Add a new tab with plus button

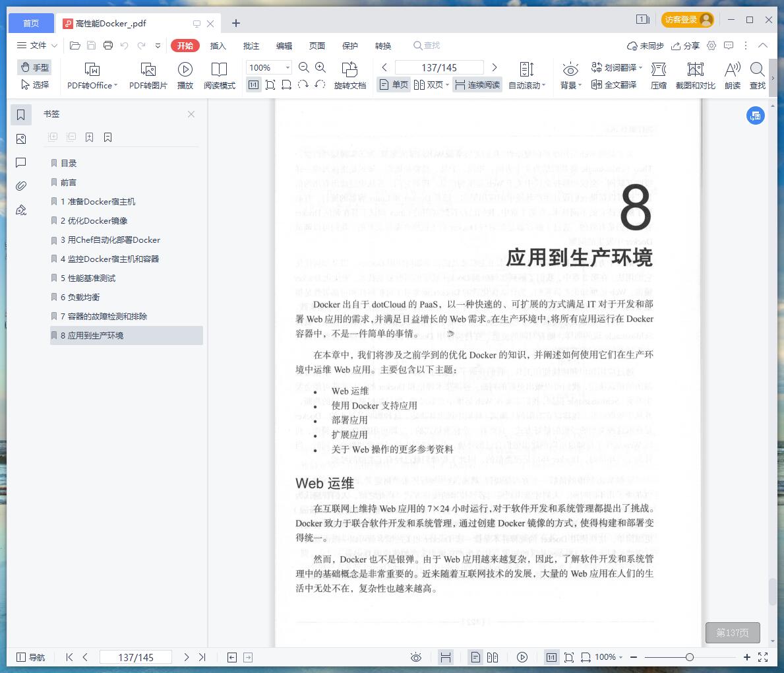[x=236, y=23]
